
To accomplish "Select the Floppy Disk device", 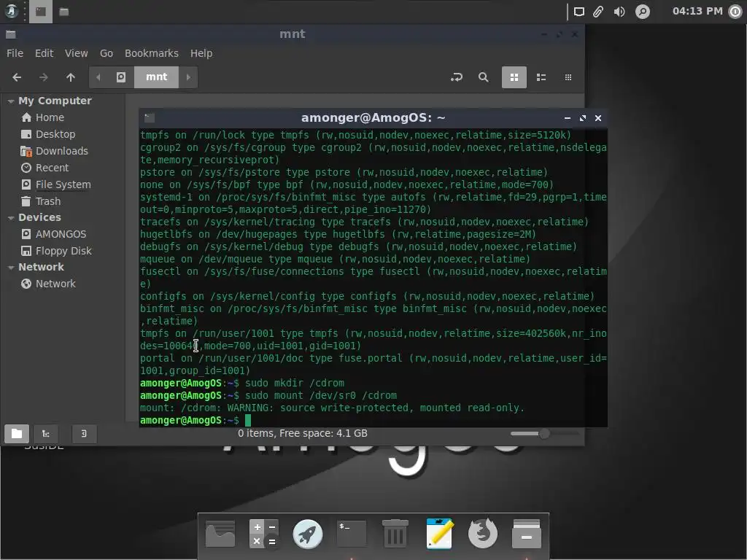I will point(63,251).
